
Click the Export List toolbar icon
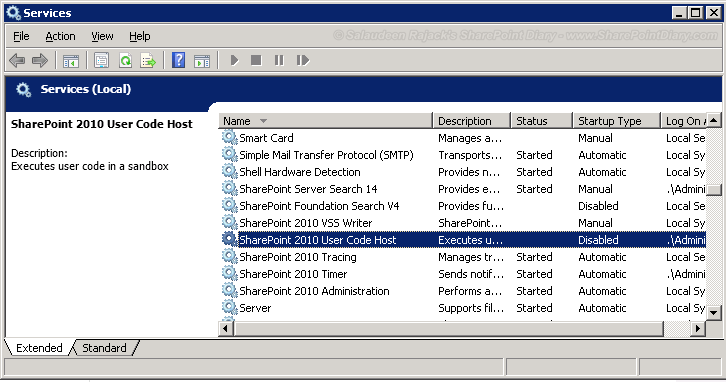coord(148,60)
